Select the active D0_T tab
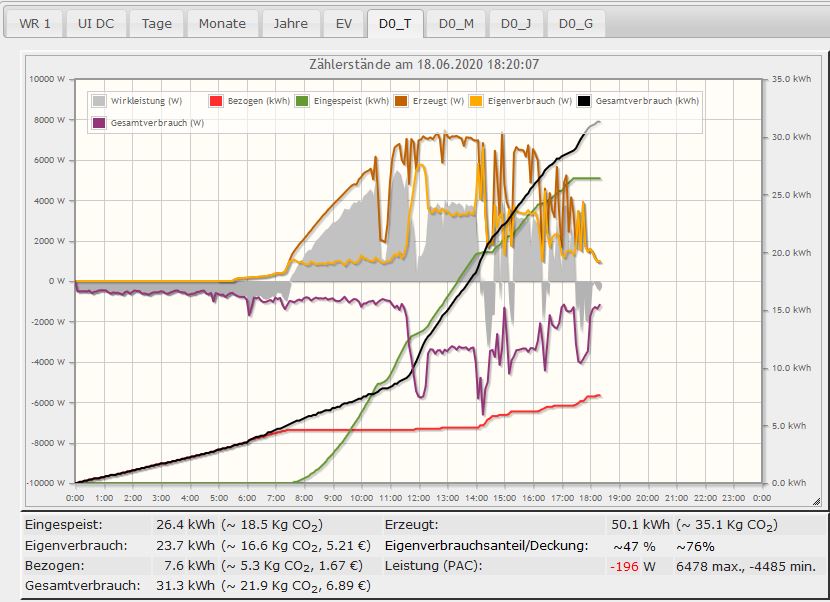 tap(395, 24)
